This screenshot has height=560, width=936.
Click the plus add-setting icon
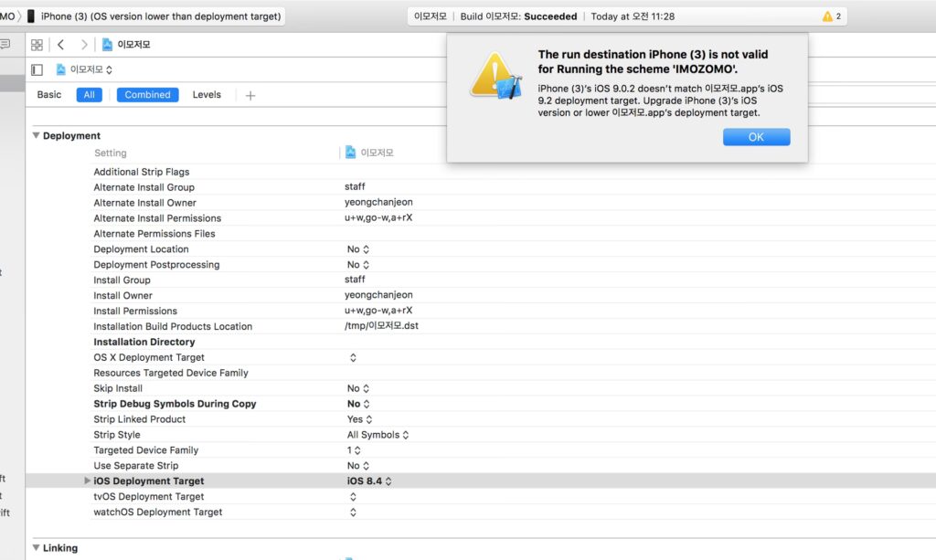[x=250, y=95]
